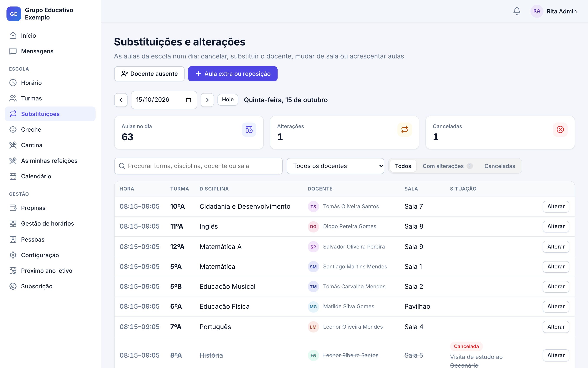Click the MG avatar for Matilde Silva Gomes

click(313, 307)
